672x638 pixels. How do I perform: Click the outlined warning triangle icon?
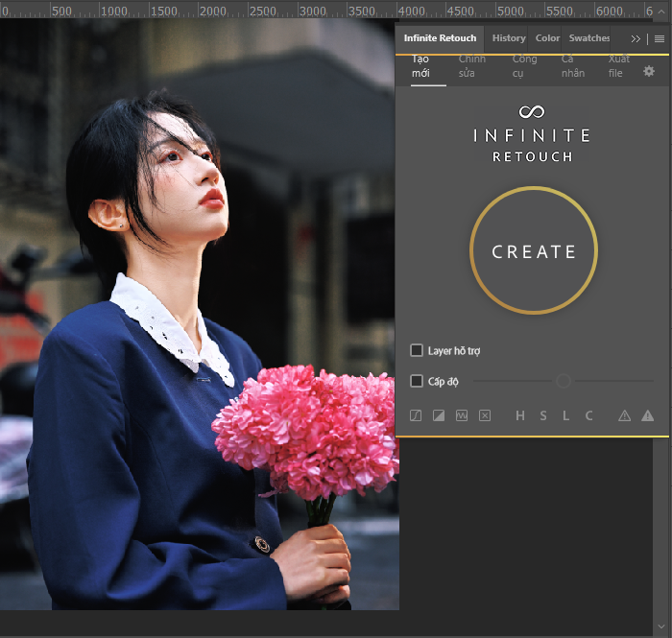click(x=624, y=415)
